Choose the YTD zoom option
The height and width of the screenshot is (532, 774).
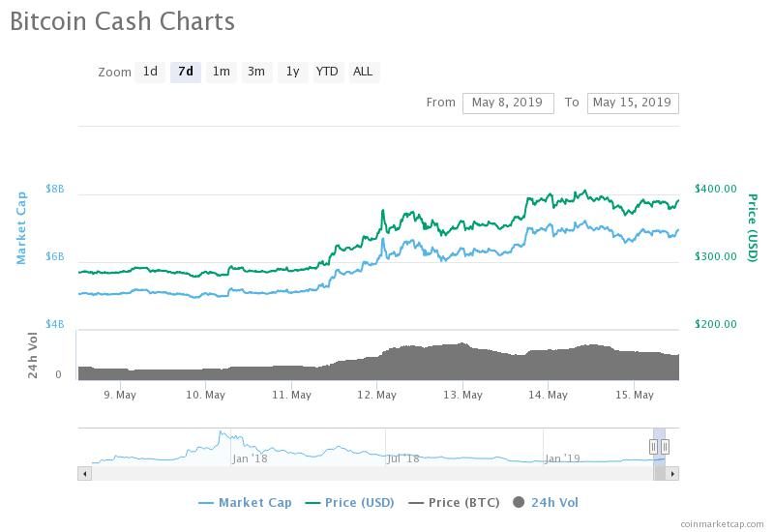(327, 72)
